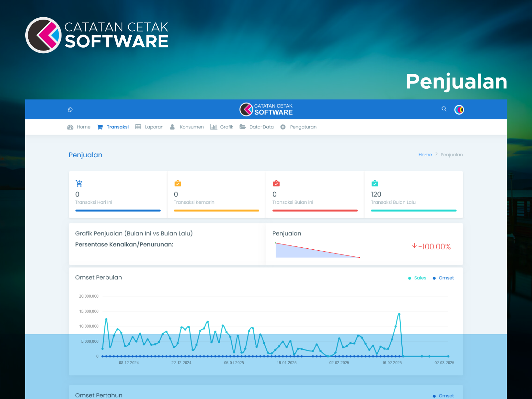Toggle the Omset legend in Omset Pertahun

tap(443, 396)
